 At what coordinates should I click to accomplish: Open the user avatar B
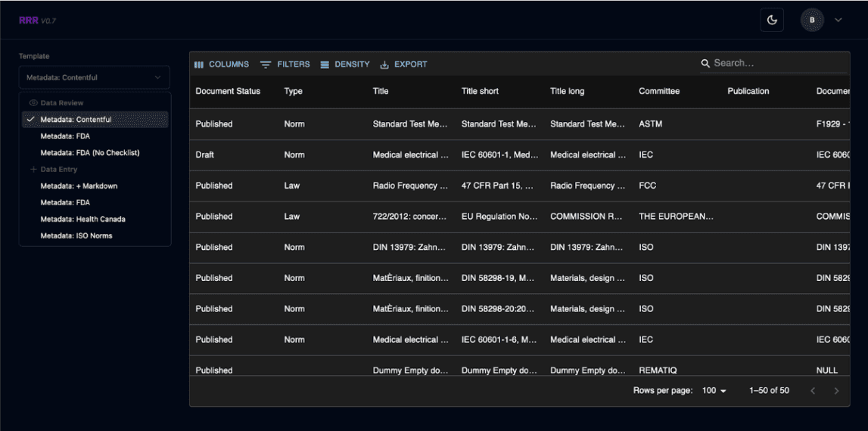(x=812, y=20)
